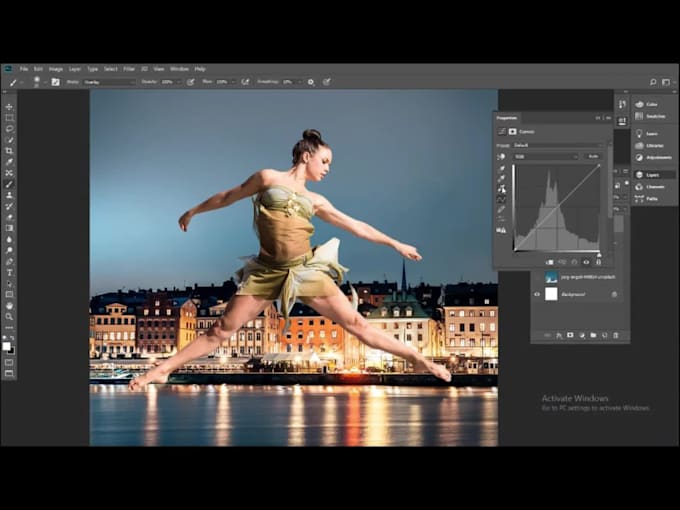Select edit points curve mode

click(x=501, y=199)
